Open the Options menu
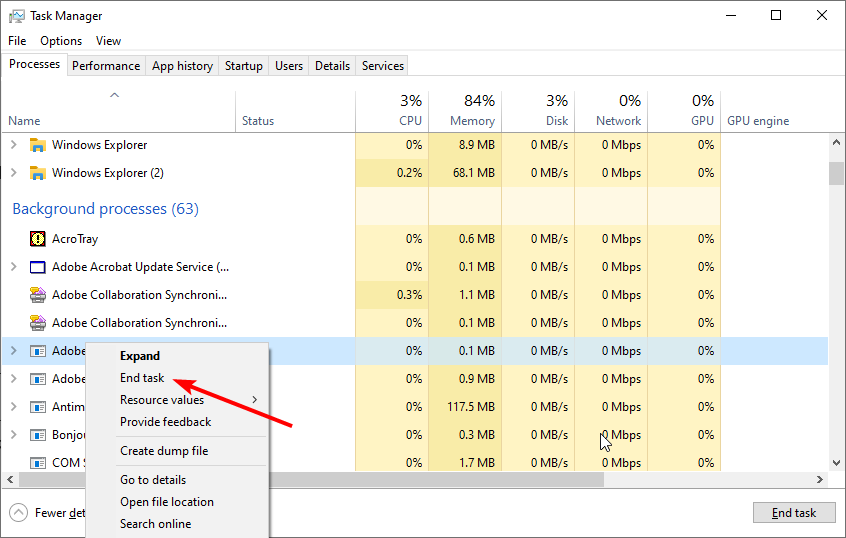The image size is (846, 538). 61,41
